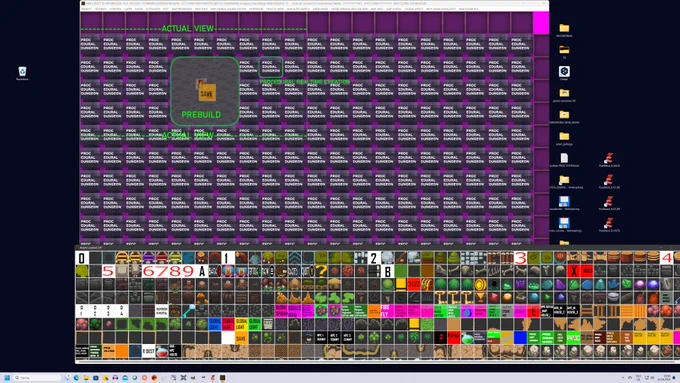Open the white document file on desktop
This screenshot has width=680, height=383.
564,160
